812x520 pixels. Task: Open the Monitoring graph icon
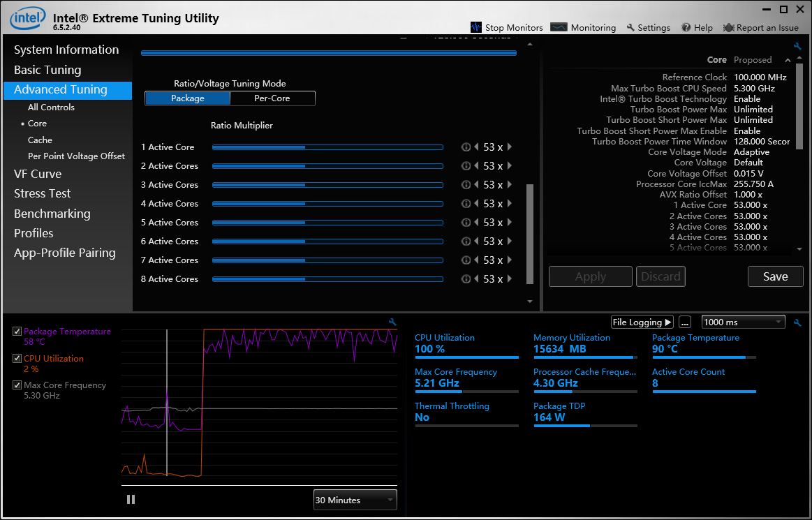pos(559,27)
